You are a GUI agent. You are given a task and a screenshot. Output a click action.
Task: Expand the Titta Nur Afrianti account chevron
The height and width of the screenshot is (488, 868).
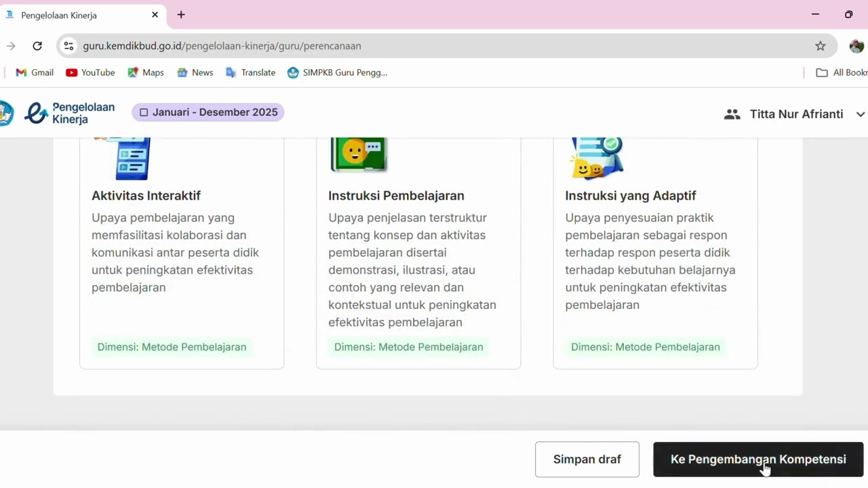point(861,114)
